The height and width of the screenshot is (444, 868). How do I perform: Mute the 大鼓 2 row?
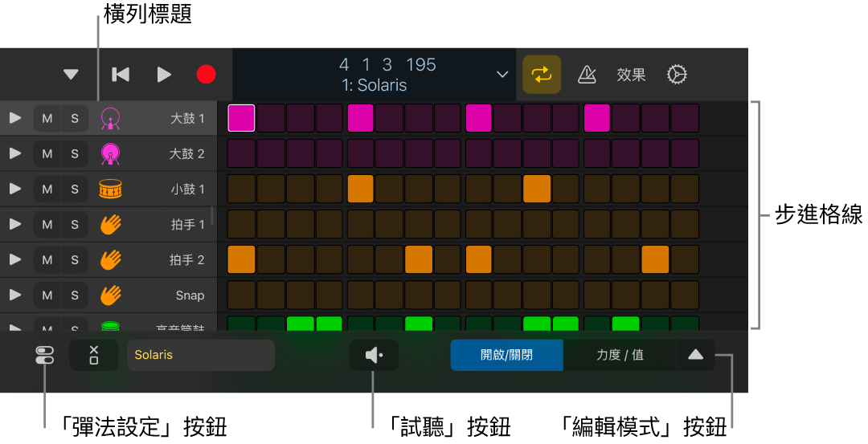47,153
